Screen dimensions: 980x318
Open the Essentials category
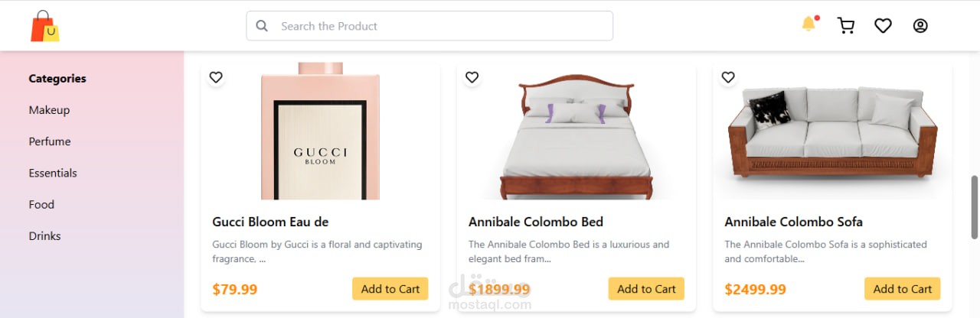[x=53, y=173]
